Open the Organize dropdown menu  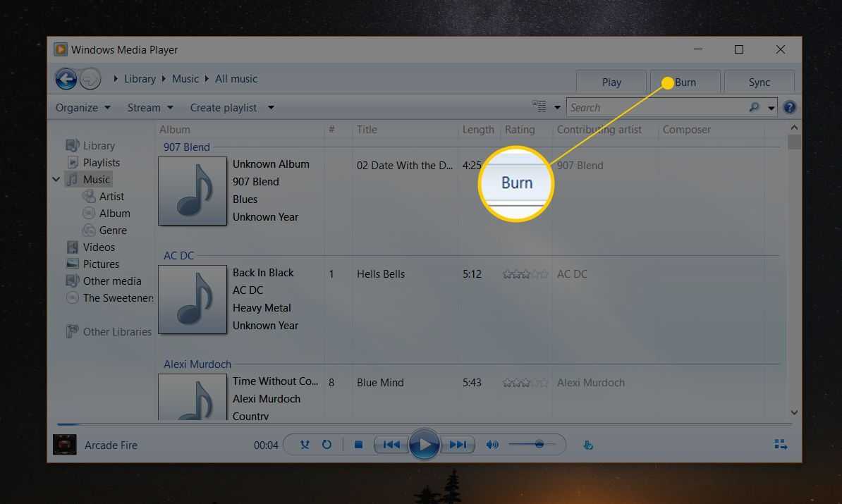(83, 108)
